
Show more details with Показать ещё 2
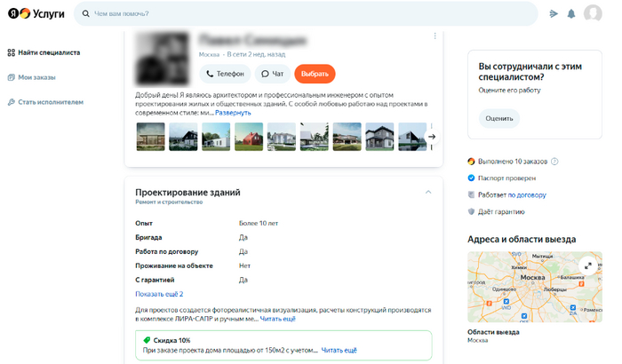pos(159,294)
